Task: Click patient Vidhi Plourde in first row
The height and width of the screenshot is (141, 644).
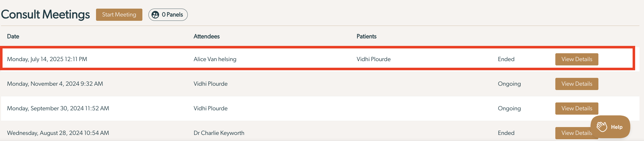Action: point(373,59)
